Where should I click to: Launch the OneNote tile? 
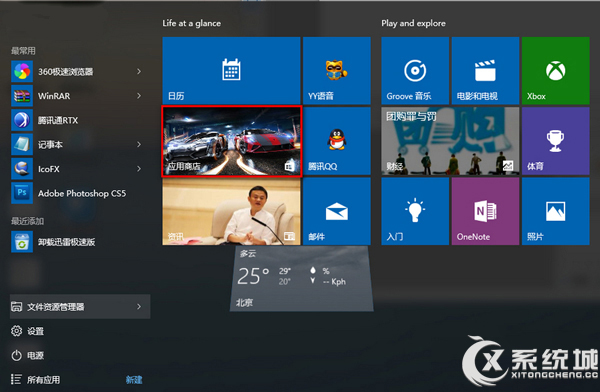point(485,211)
